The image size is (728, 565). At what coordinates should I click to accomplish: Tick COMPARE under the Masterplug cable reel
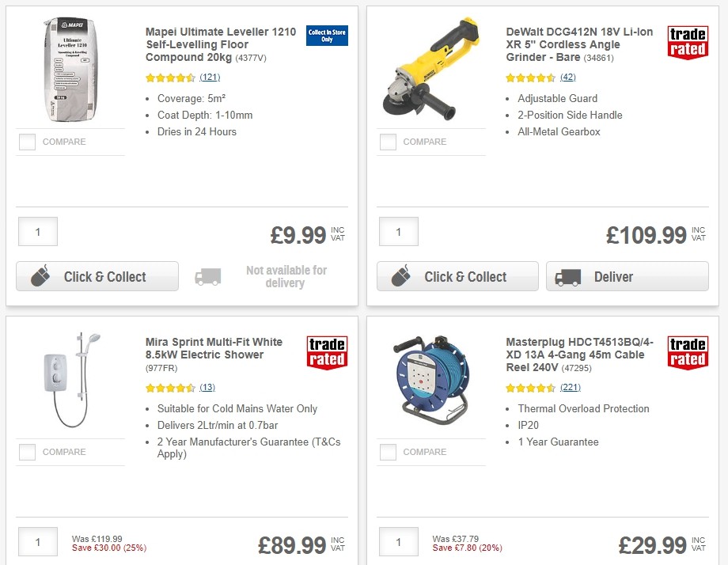(x=387, y=452)
